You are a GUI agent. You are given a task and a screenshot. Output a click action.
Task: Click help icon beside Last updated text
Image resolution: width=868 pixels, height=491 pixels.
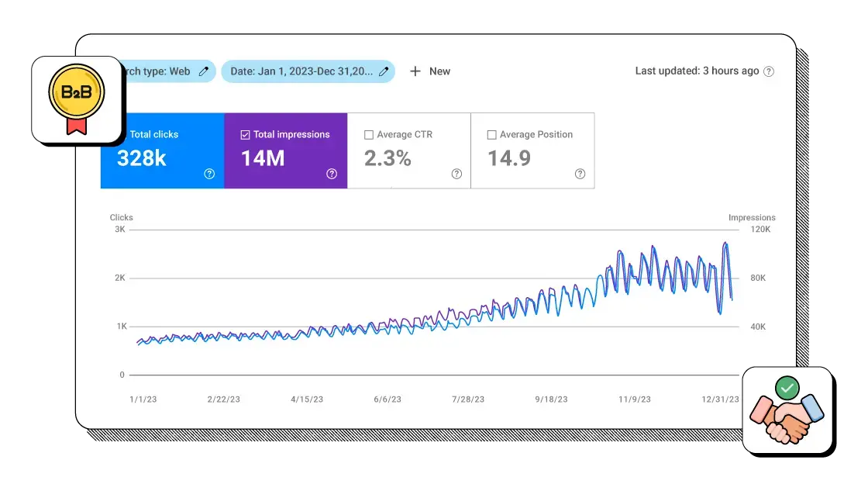pos(769,71)
